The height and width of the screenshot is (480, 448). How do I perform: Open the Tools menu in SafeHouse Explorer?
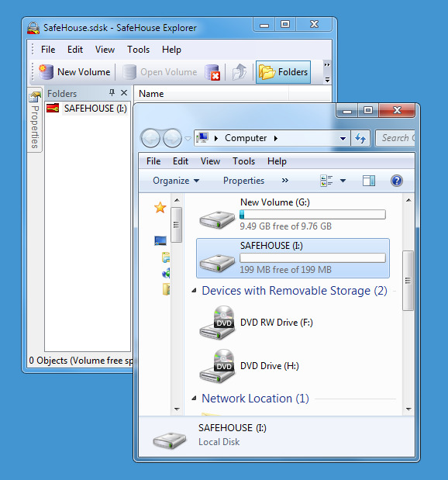pos(138,50)
